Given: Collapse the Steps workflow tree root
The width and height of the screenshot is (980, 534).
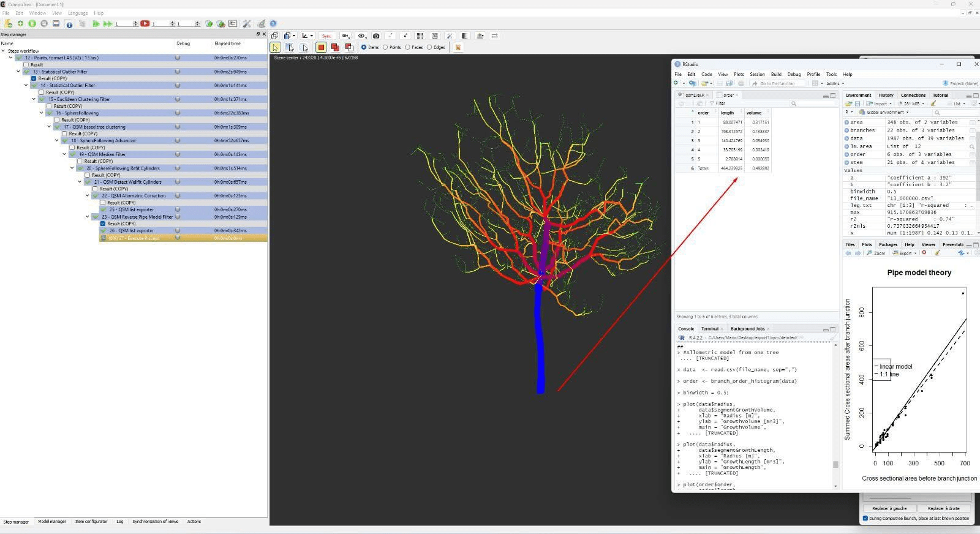Looking at the screenshot, I should tap(4, 51).
